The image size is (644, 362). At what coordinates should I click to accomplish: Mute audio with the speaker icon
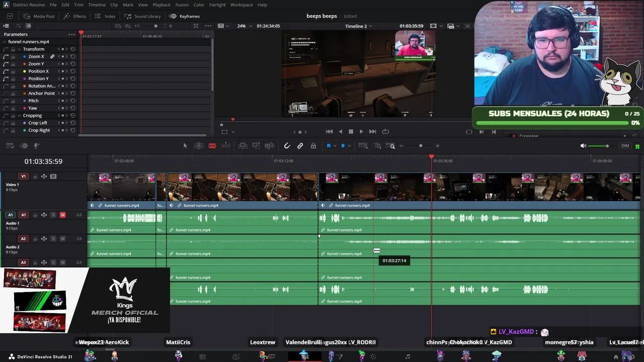click(583, 146)
